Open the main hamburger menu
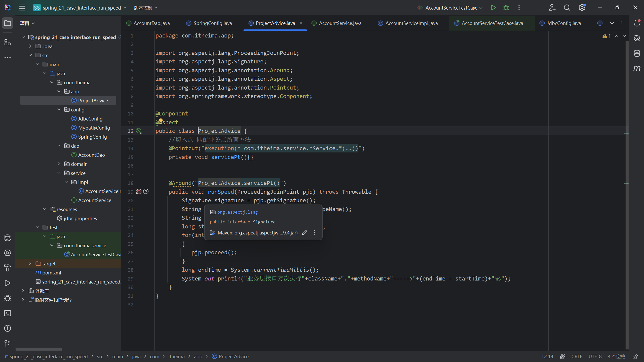Viewport: 644px width, 362px height. coord(22,8)
